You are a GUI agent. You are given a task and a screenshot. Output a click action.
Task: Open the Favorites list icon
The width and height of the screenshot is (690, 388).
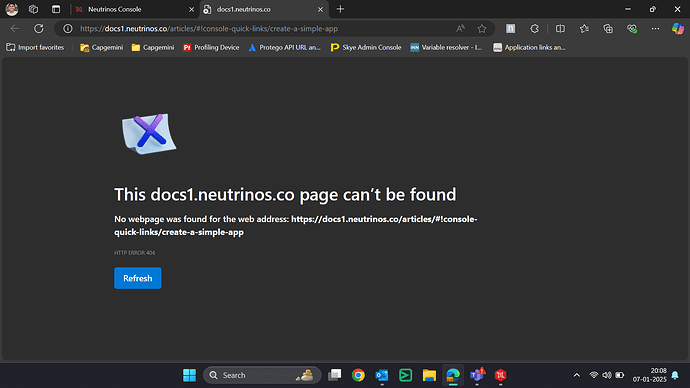(x=584, y=29)
